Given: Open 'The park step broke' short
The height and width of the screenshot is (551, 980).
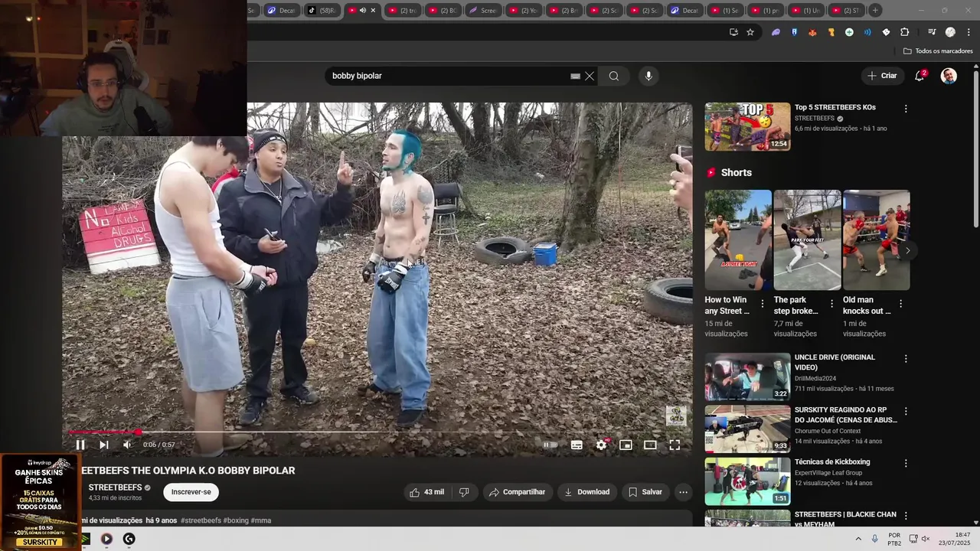Looking at the screenshot, I should [807, 240].
